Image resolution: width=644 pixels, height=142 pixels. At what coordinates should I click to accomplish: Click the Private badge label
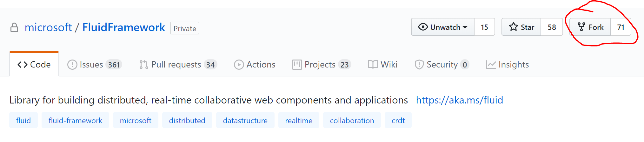[x=185, y=28]
